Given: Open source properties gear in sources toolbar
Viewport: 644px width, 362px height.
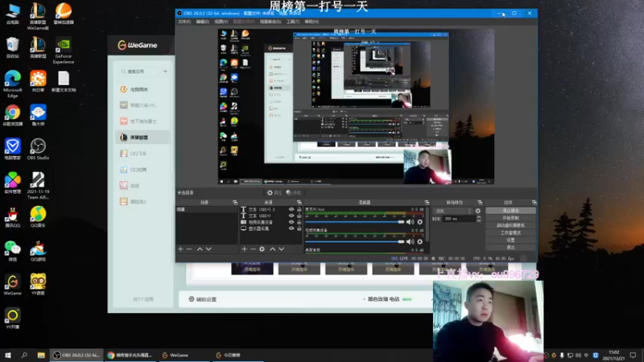Looking at the screenshot, I should pyautogui.click(x=262, y=249).
